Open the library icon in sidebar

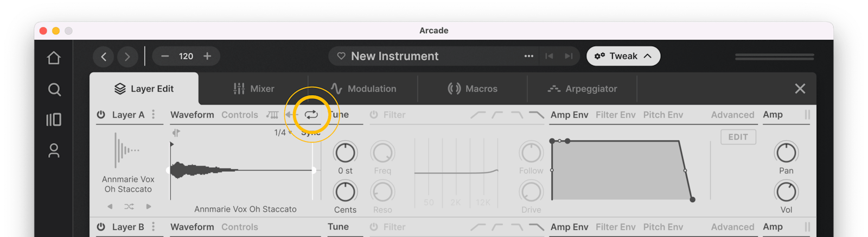pyautogui.click(x=54, y=120)
